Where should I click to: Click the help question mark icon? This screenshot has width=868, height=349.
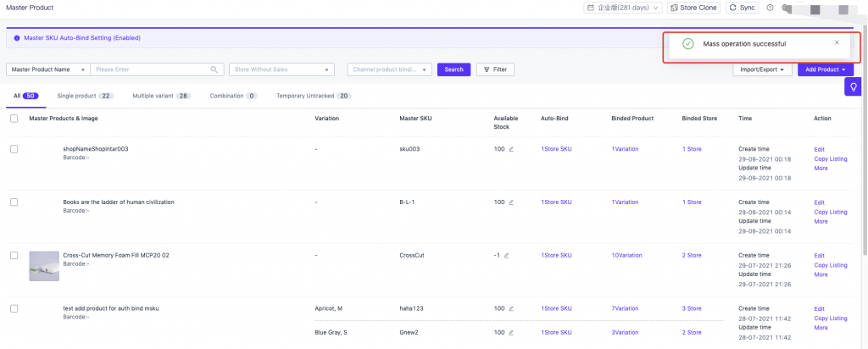tap(770, 8)
